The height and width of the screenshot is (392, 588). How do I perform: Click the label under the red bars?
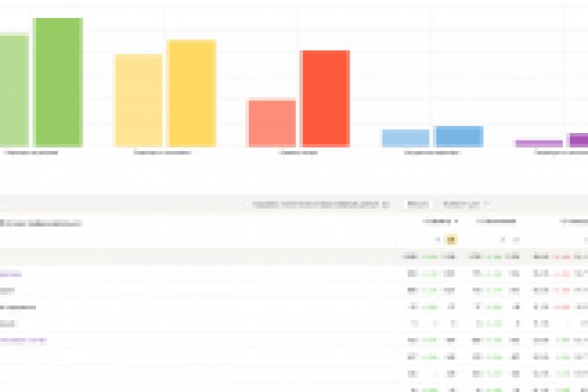(298, 153)
